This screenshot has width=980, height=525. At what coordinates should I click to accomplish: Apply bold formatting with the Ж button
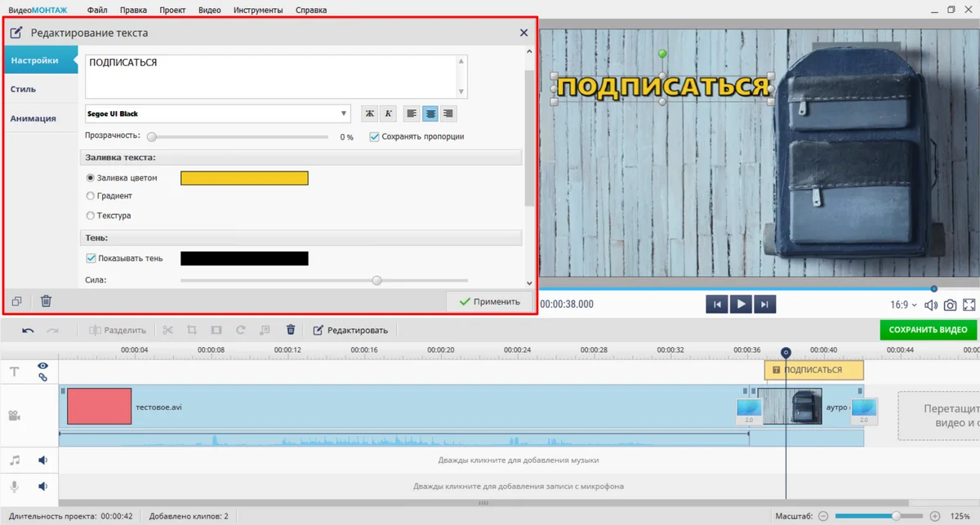369,113
